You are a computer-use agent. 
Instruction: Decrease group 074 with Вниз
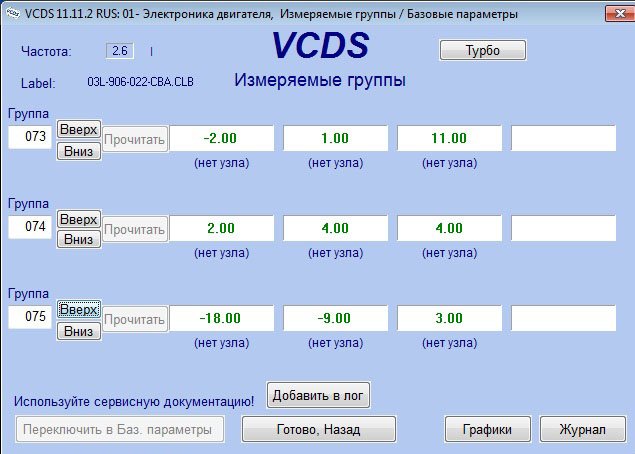click(79, 239)
